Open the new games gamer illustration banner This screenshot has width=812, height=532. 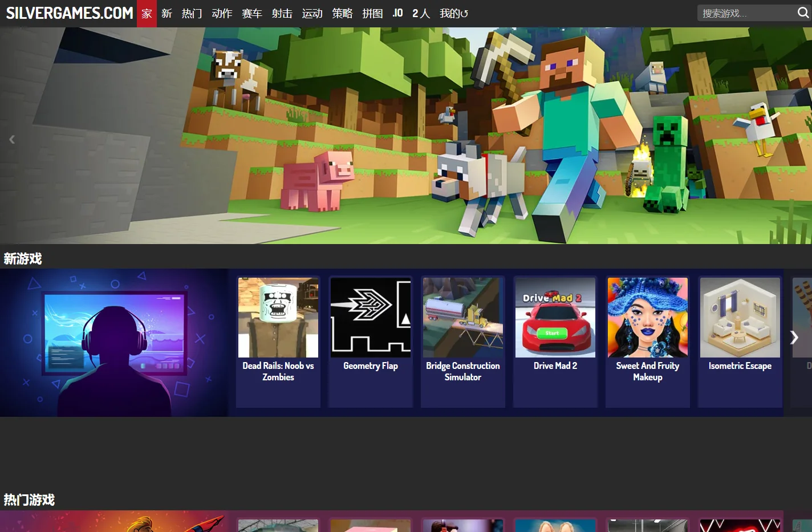pos(114,343)
